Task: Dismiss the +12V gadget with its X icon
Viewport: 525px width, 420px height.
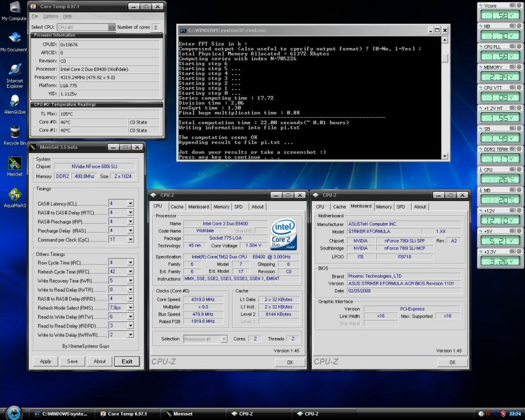Action: coord(519,210)
